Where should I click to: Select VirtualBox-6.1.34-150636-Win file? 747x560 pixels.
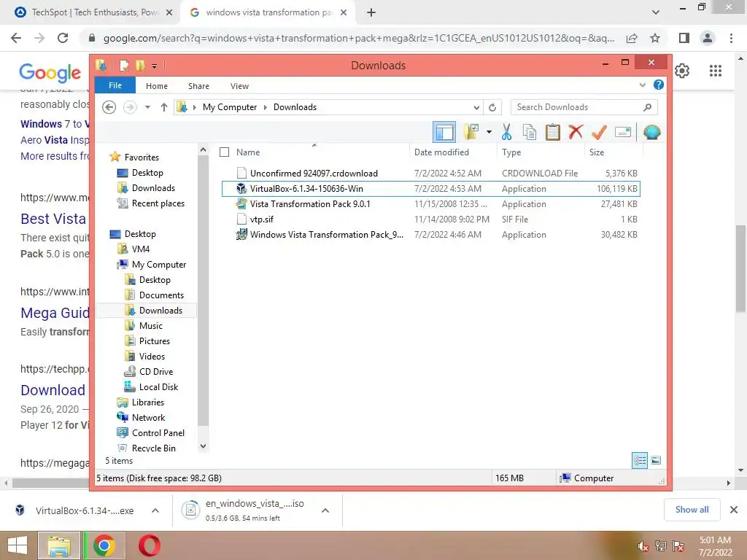coord(430,189)
